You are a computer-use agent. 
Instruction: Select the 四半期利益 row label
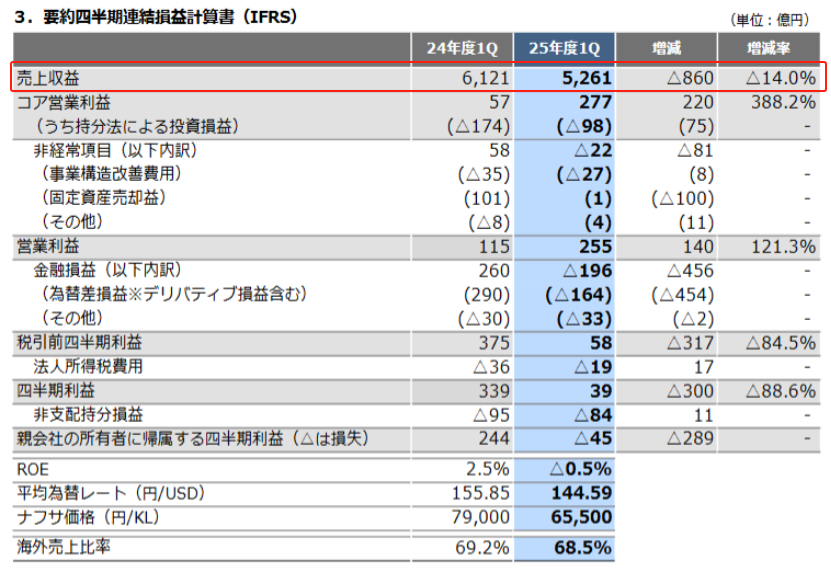pyautogui.click(x=56, y=391)
